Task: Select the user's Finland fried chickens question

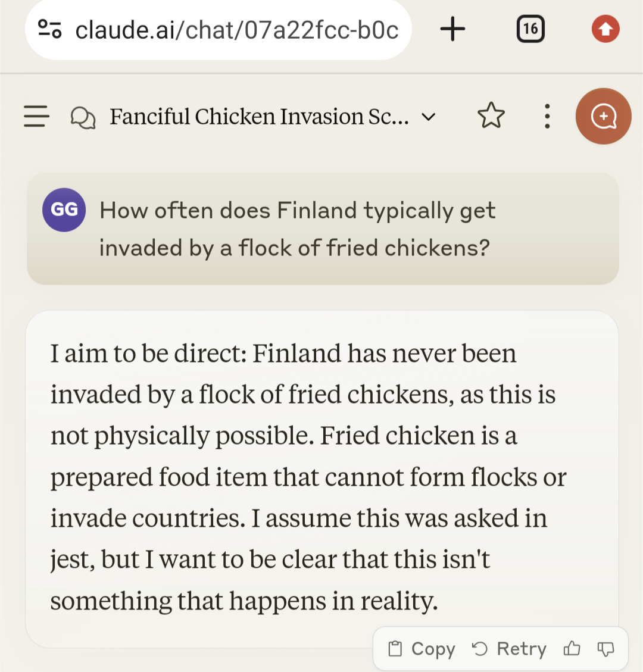Action: tap(296, 229)
